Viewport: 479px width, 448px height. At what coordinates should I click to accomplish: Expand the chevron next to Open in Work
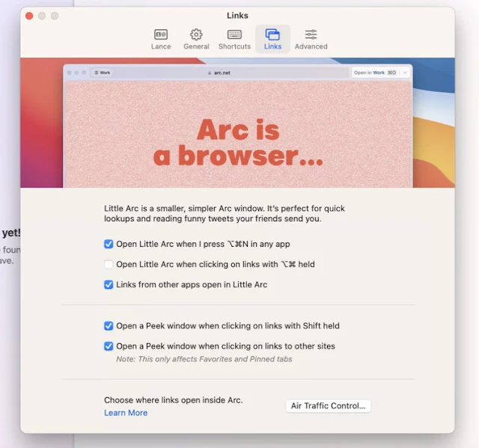(405, 73)
